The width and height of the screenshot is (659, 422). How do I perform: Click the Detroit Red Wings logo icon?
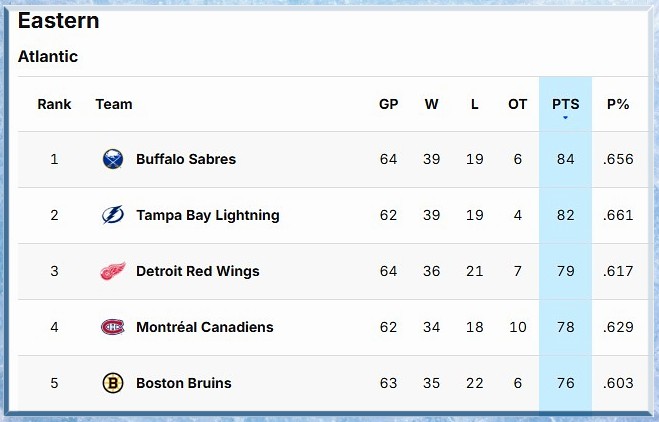[x=113, y=271]
